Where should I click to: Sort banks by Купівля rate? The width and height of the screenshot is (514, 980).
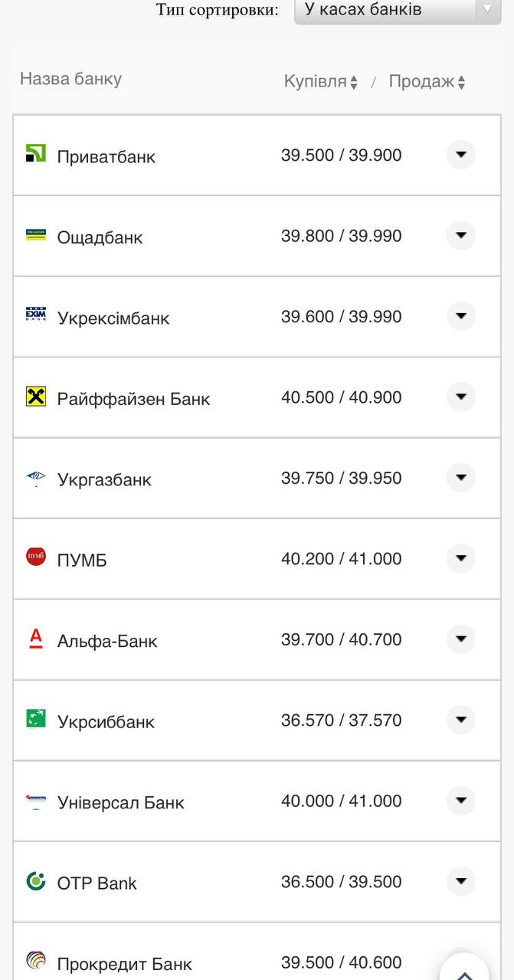pyautogui.click(x=320, y=82)
